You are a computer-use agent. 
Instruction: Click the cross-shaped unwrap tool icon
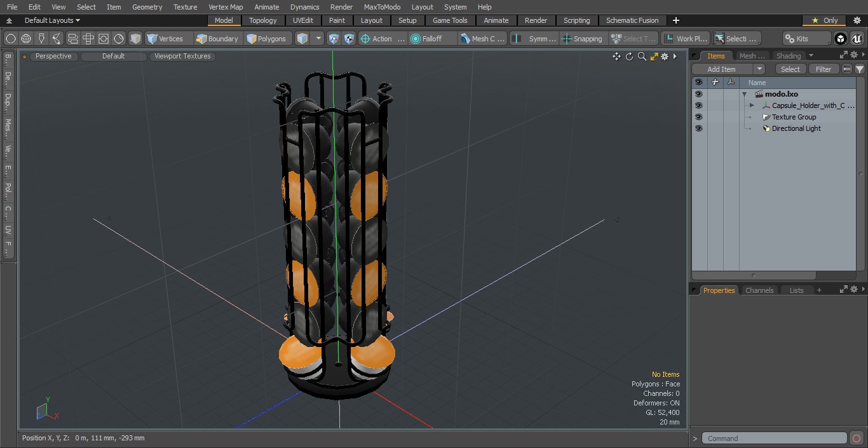88,39
